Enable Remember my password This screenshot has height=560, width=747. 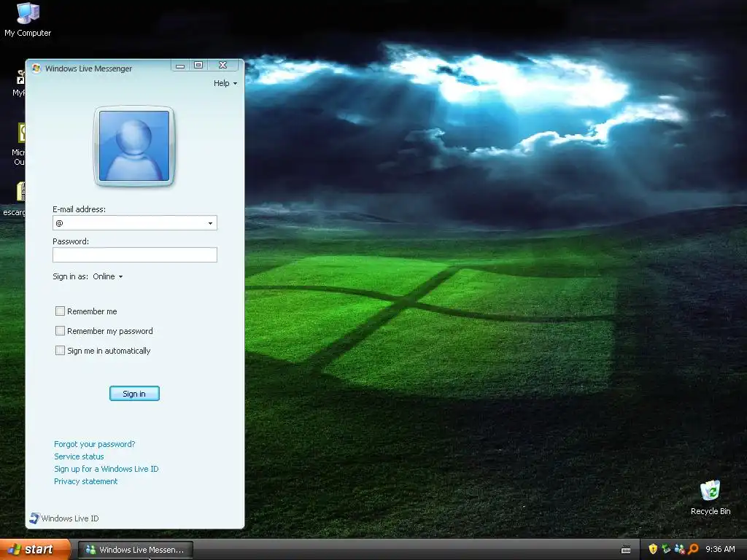coord(60,330)
